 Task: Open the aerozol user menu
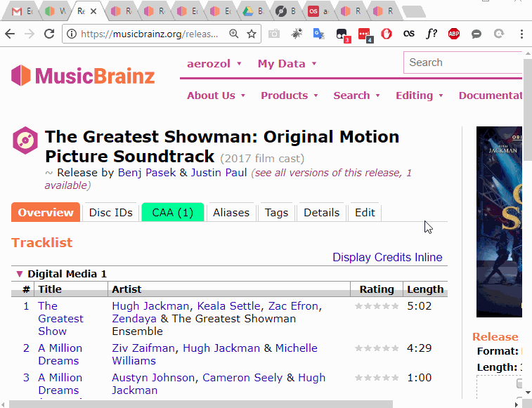point(214,64)
